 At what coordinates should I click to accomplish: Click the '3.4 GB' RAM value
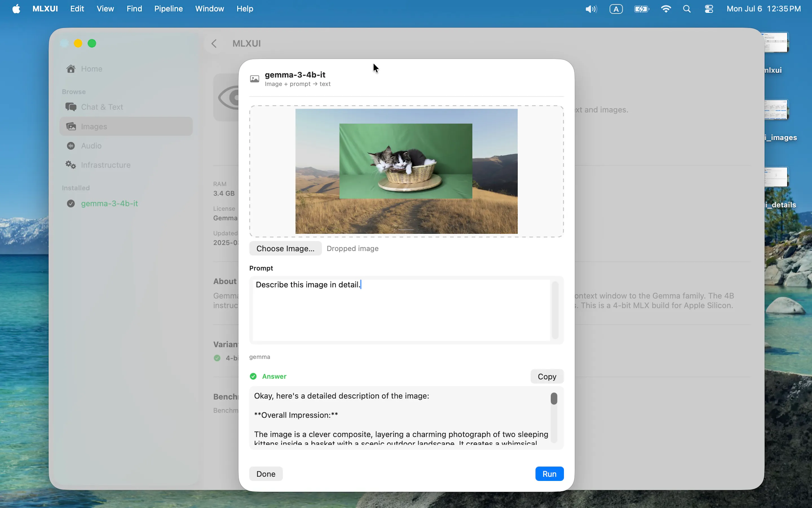click(224, 193)
